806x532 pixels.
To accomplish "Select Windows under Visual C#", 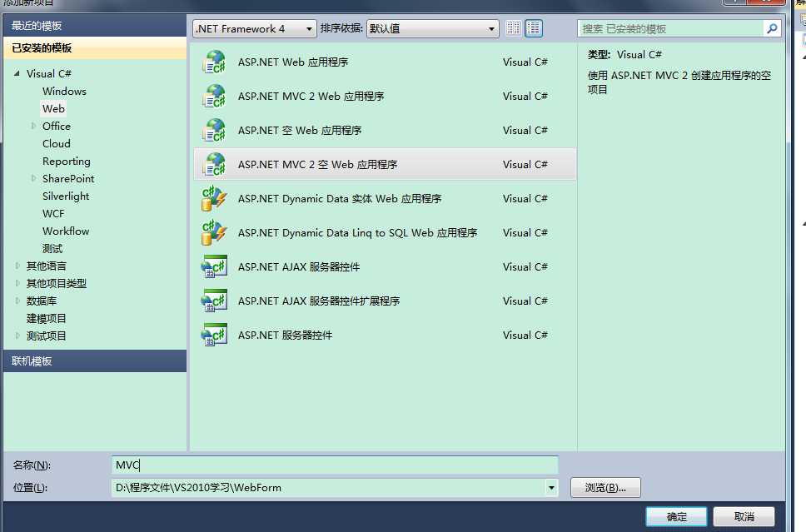I will [x=64, y=91].
